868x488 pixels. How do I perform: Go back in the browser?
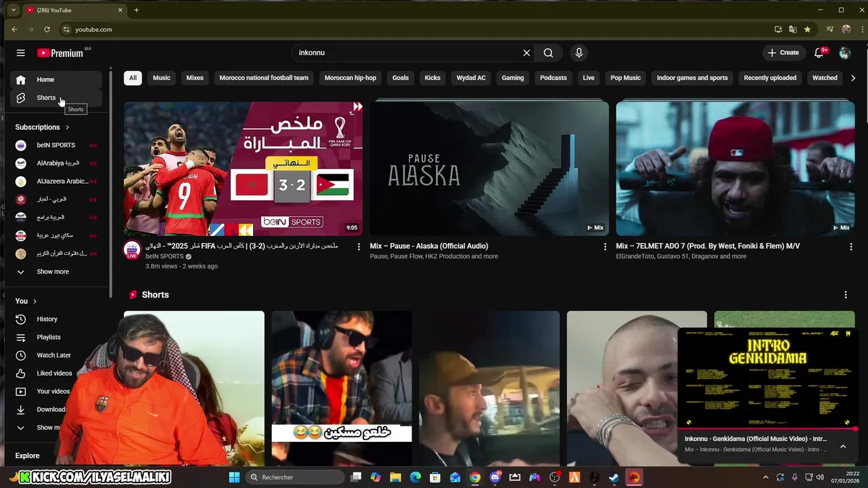[14, 30]
